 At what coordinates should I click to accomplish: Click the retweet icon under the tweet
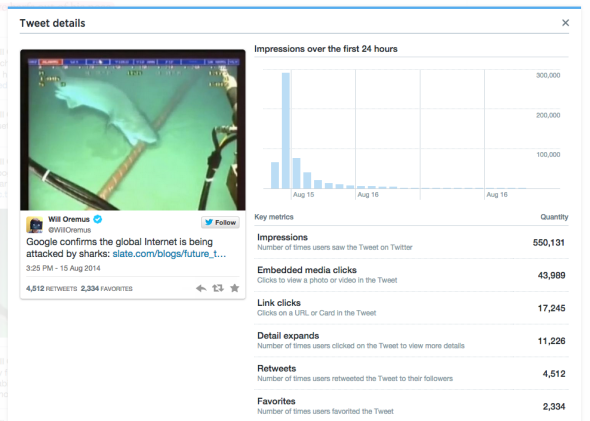click(x=218, y=288)
